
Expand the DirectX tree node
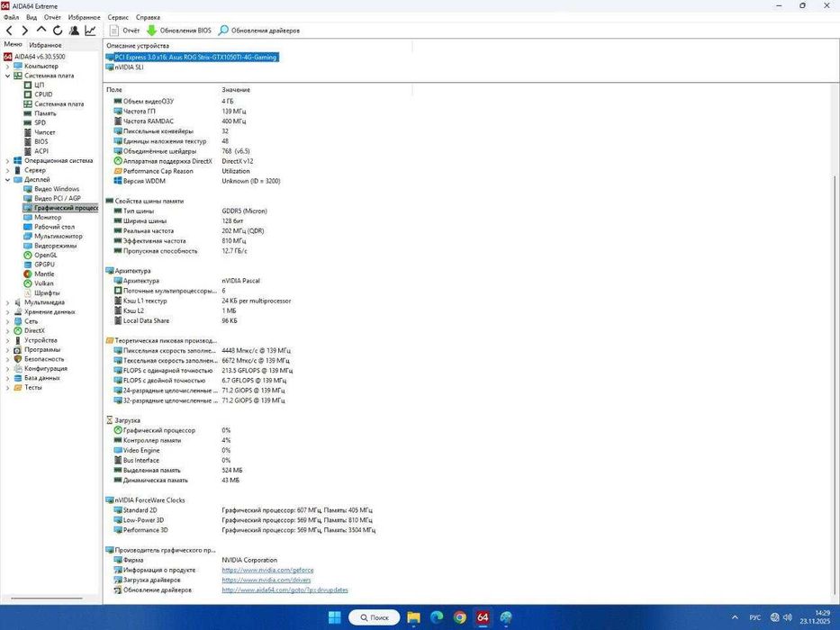click(x=7, y=331)
